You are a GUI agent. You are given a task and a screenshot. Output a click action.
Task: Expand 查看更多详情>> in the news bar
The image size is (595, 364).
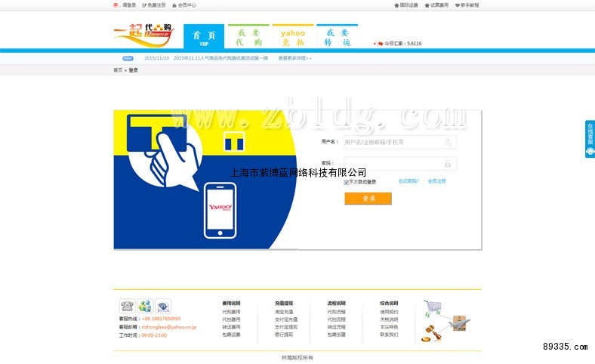(x=294, y=57)
